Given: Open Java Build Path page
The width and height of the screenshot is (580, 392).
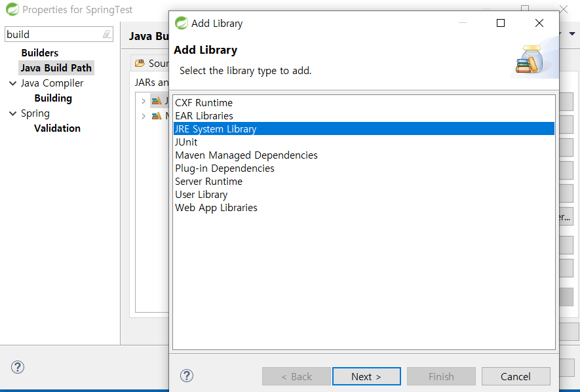Looking at the screenshot, I should click(x=56, y=68).
